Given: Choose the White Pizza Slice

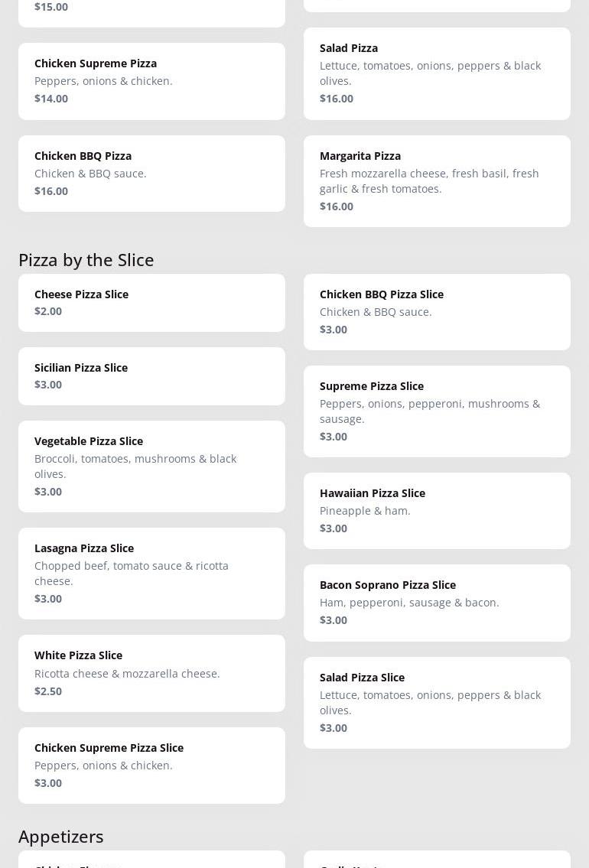Looking at the screenshot, I should (x=151, y=673).
